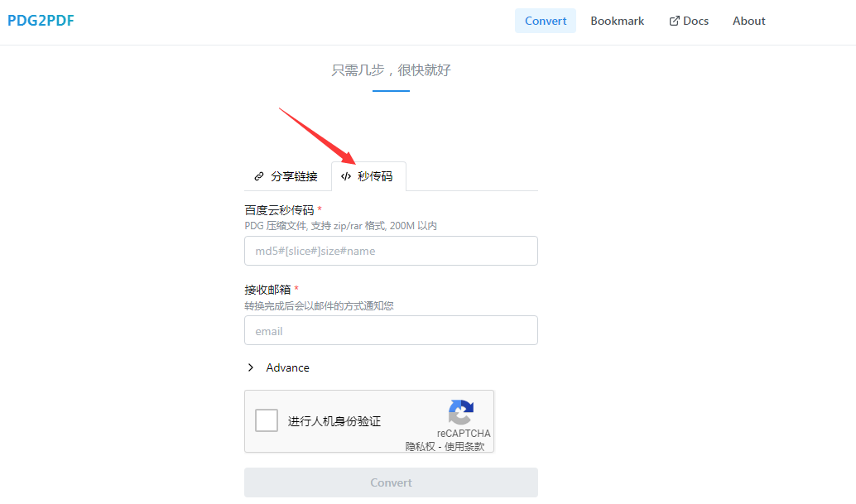Tick the reCAPTCHA 进行人机身份验证 checkbox
Viewport: 856px width, 504px height.
(x=267, y=420)
